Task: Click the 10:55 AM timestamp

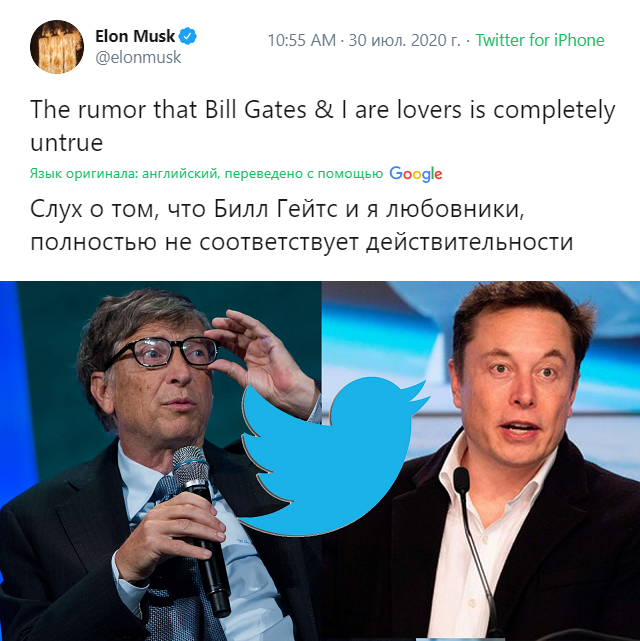Action: pyautogui.click(x=302, y=40)
